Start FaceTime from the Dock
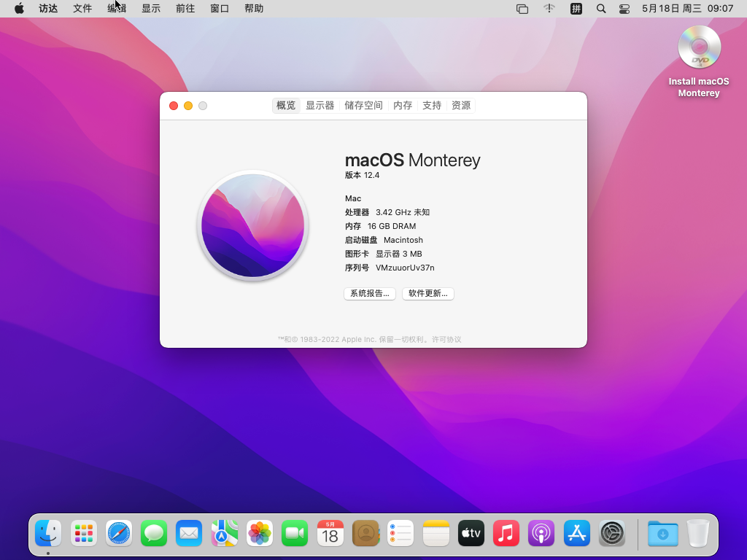The width and height of the screenshot is (747, 560). tap(295, 533)
